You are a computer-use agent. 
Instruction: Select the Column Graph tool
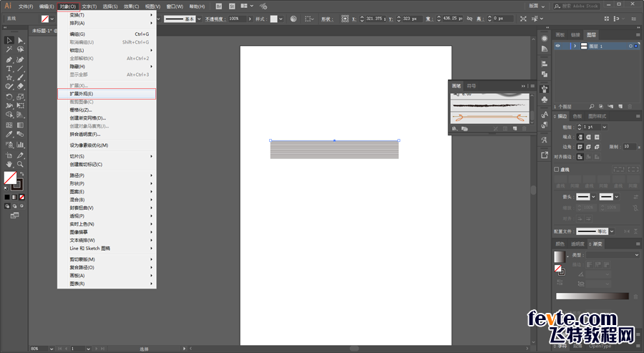tap(20, 145)
